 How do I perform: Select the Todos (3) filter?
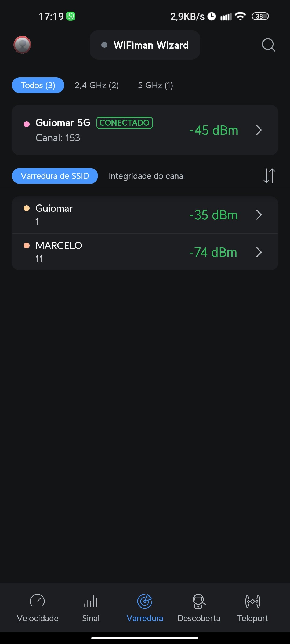(x=38, y=85)
